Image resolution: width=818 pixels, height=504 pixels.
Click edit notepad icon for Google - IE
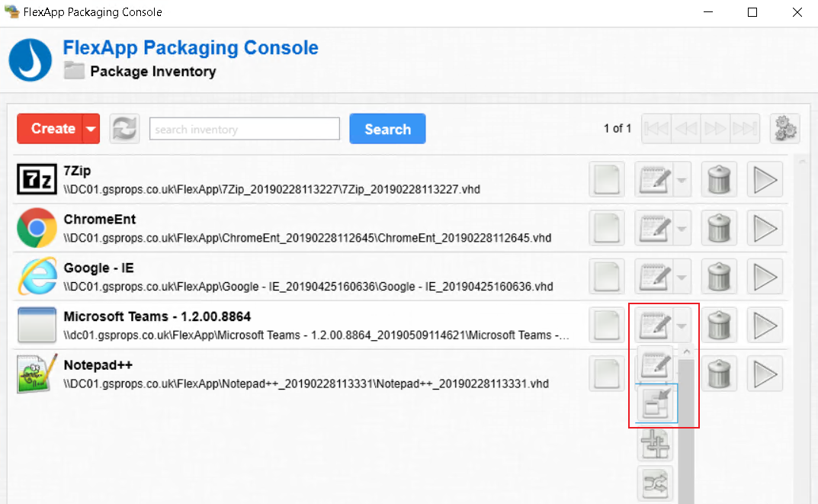pyautogui.click(x=652, y=276)
